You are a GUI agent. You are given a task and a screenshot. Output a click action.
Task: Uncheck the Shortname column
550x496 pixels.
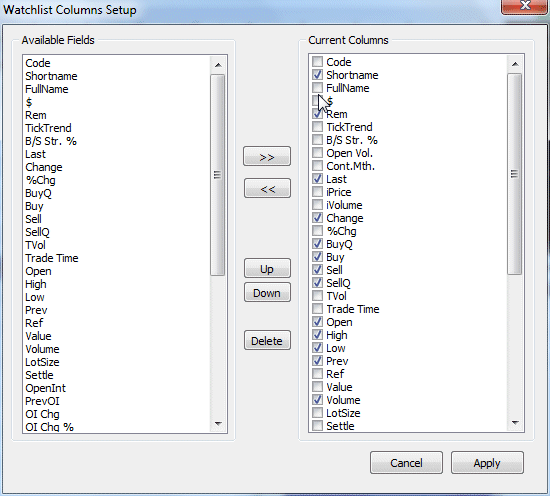[x=317, y=75]
